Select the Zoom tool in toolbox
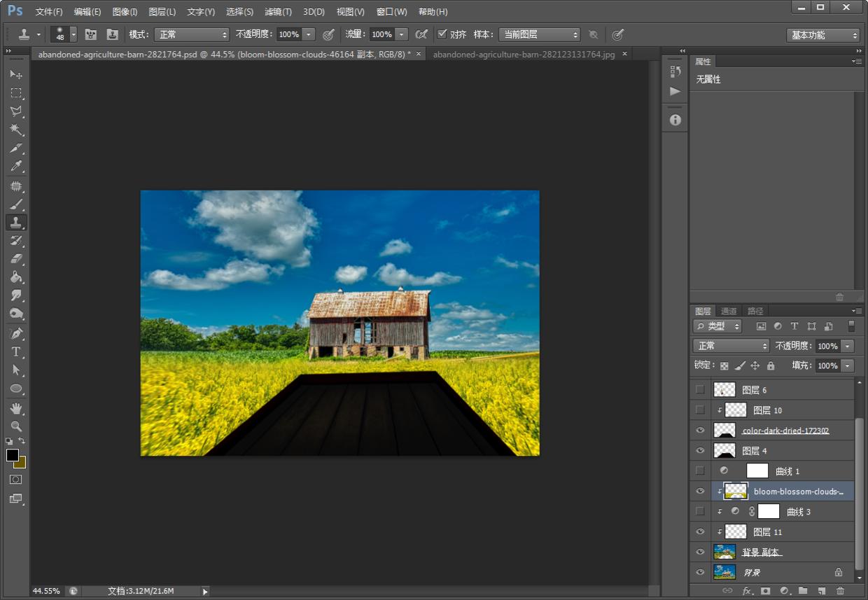Screen dimensions: 868x600 [16, 426]
